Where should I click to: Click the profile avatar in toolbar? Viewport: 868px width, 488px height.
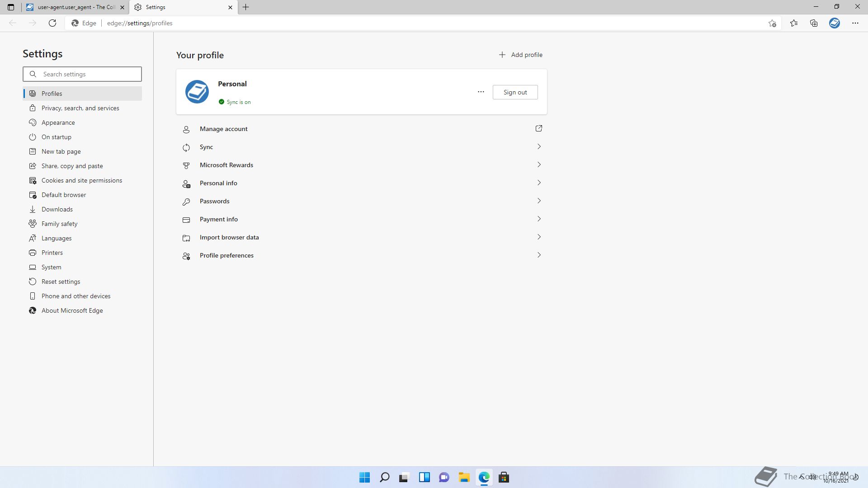[835, 23]
